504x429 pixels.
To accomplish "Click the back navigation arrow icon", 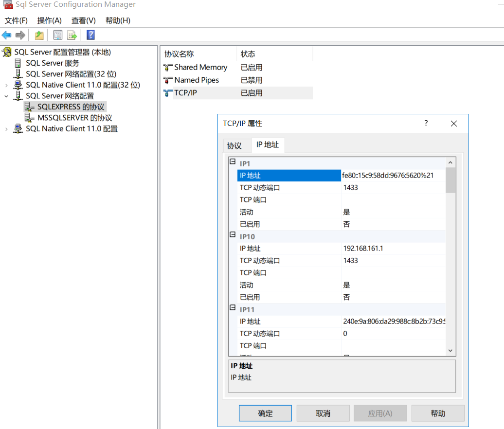I will click(x=6, y=35).
